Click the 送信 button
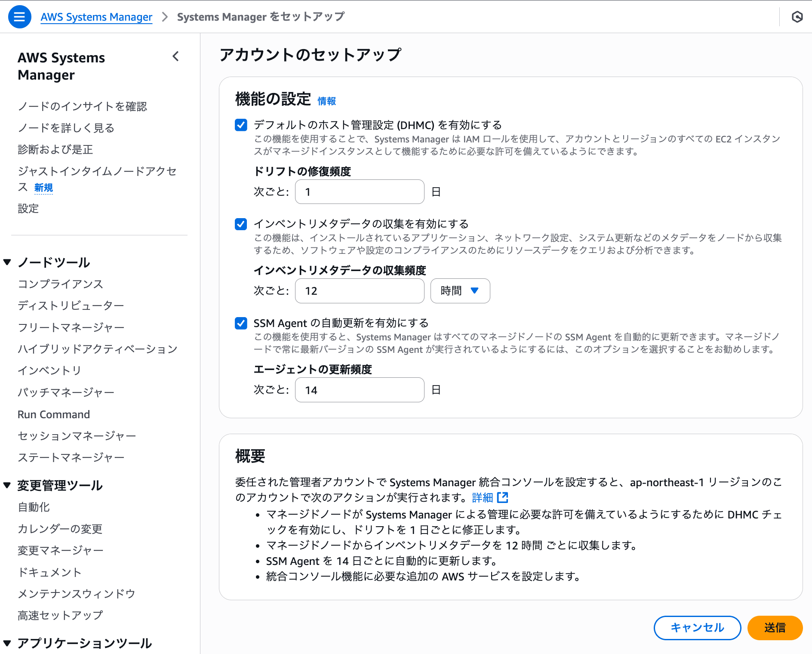Screen dimensions: 812x654 click(x=775, y=628)
